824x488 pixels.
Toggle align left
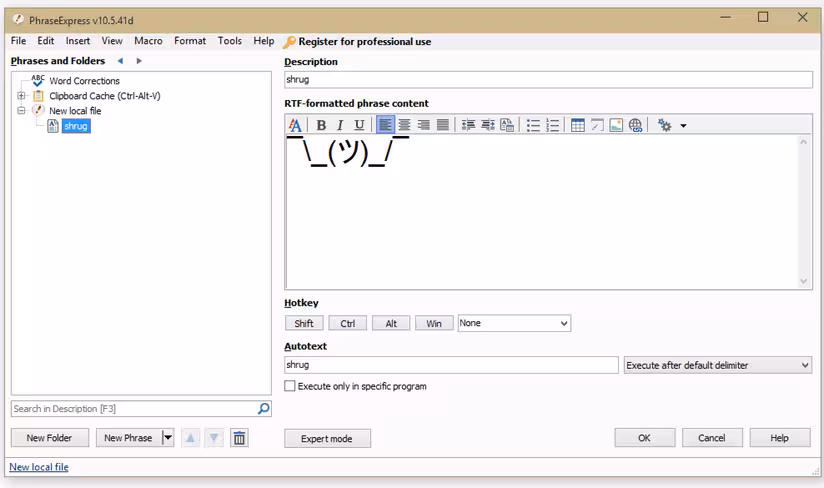(385, 125)
